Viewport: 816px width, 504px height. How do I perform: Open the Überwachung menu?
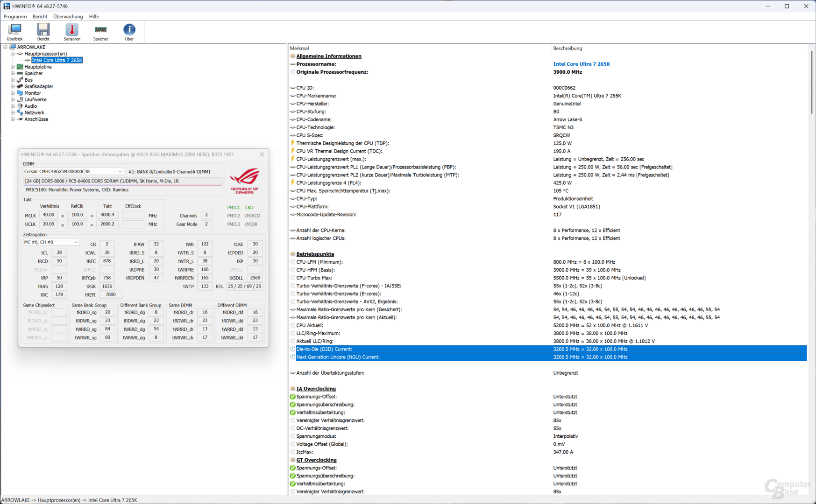(x=68, y=16)
